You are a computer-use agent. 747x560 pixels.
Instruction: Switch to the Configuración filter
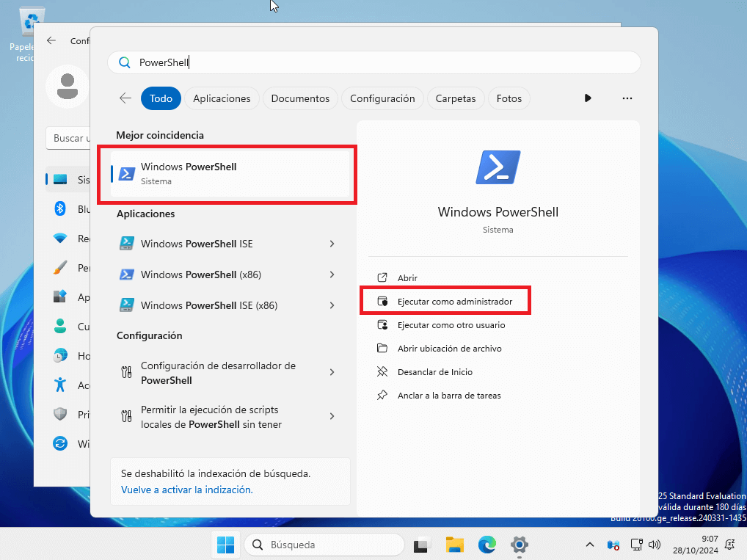382,98
